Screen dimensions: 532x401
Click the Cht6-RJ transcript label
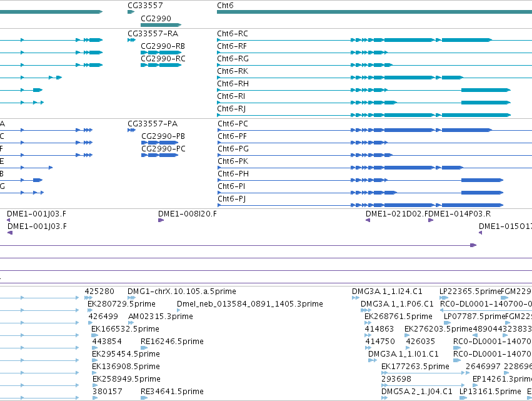[x=231, y=109]
